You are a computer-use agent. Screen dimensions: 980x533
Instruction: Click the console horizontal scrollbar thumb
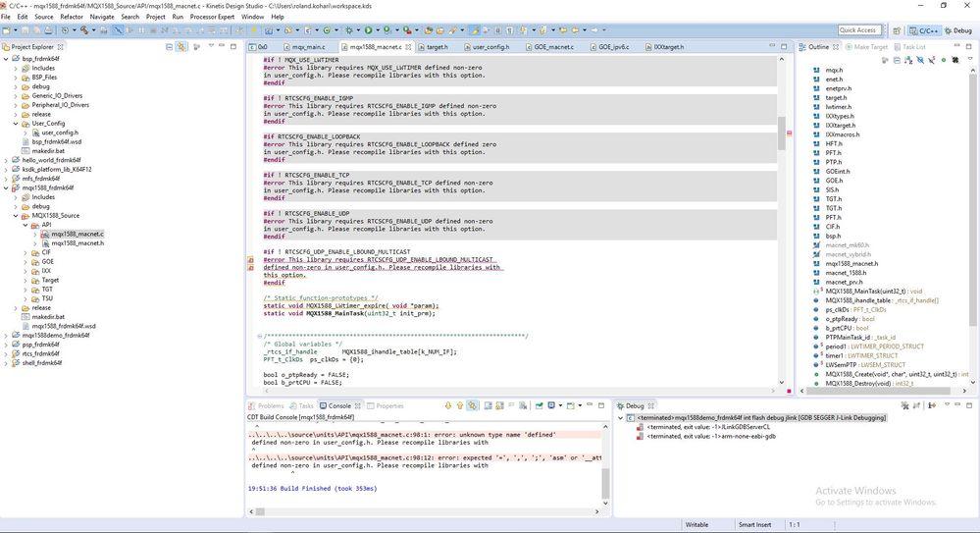click(x=260, y=511)
